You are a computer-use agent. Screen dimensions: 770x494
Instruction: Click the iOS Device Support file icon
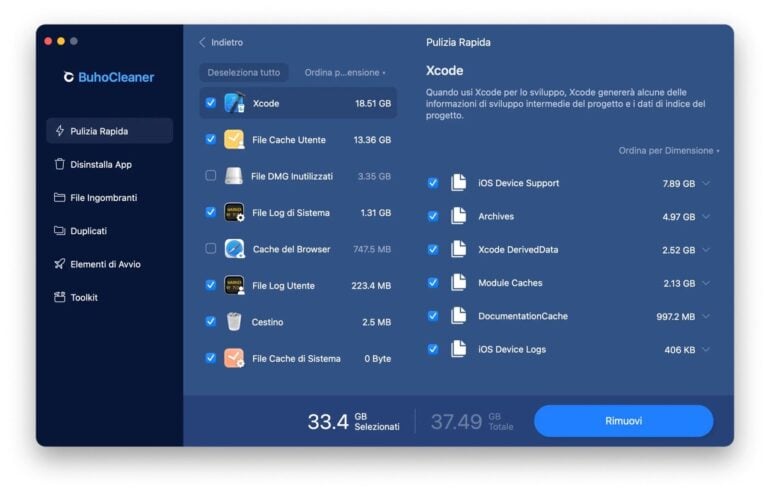[x=459, y=183]
